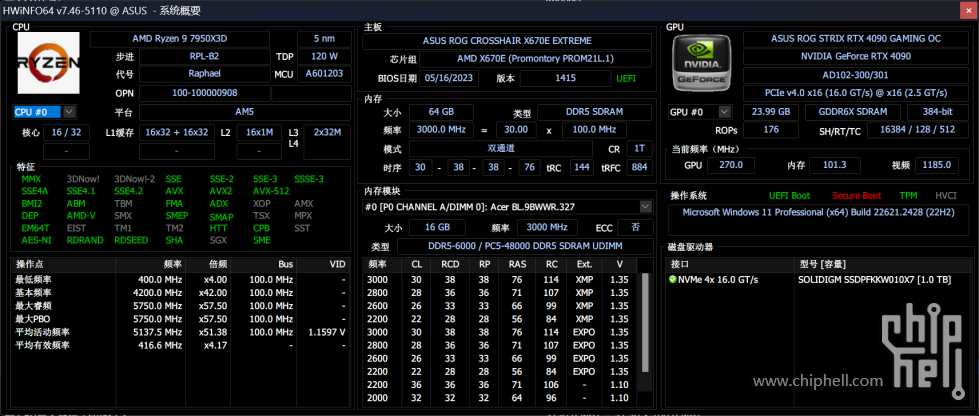This screenshot has height=416, width=979.
Task: Close the HWiNFO64 system summary window
Action: click(x=967, y=11)
